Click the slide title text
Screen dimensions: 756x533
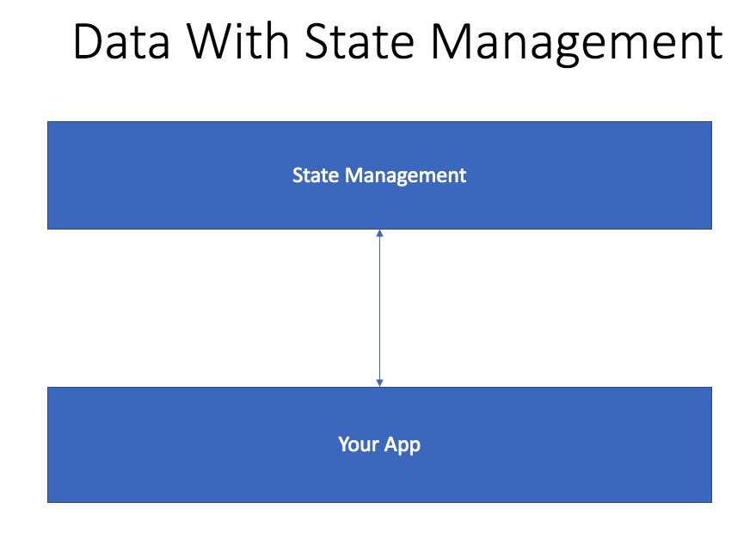pos(397,43)
